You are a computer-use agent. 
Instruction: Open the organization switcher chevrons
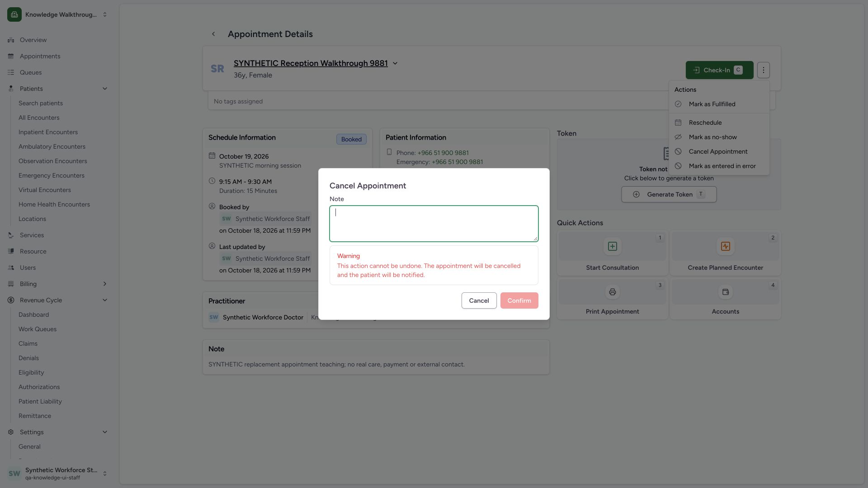tap(105, 14)
